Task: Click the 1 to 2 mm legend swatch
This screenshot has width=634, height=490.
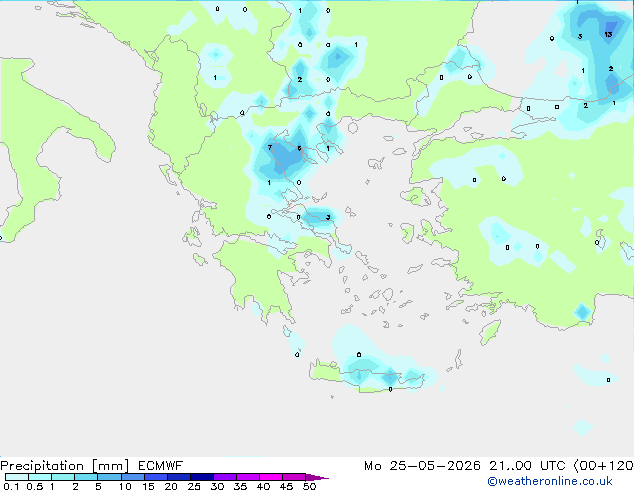Action: point(63,477)
